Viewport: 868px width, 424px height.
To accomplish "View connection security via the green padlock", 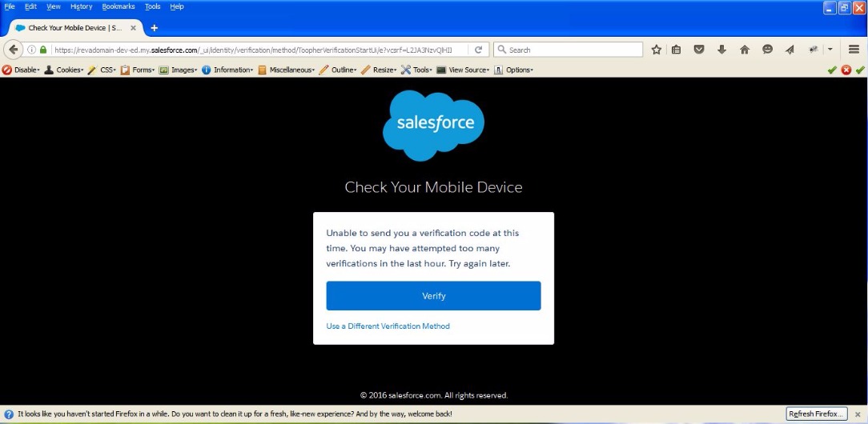I will tap(43, 50).
